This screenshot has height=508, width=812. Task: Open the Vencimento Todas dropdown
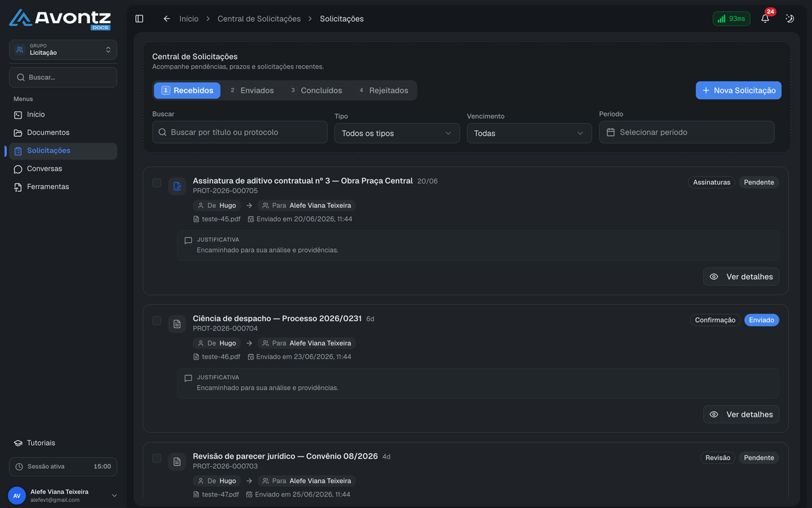(529, 133)
